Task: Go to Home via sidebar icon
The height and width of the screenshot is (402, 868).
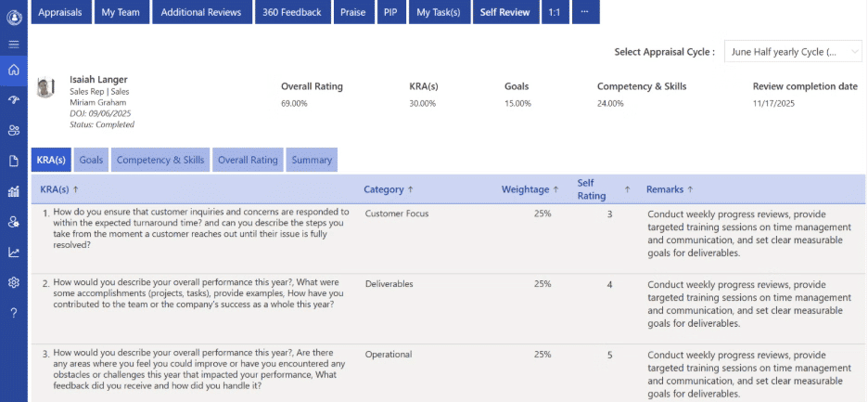Action: (14, 71)
